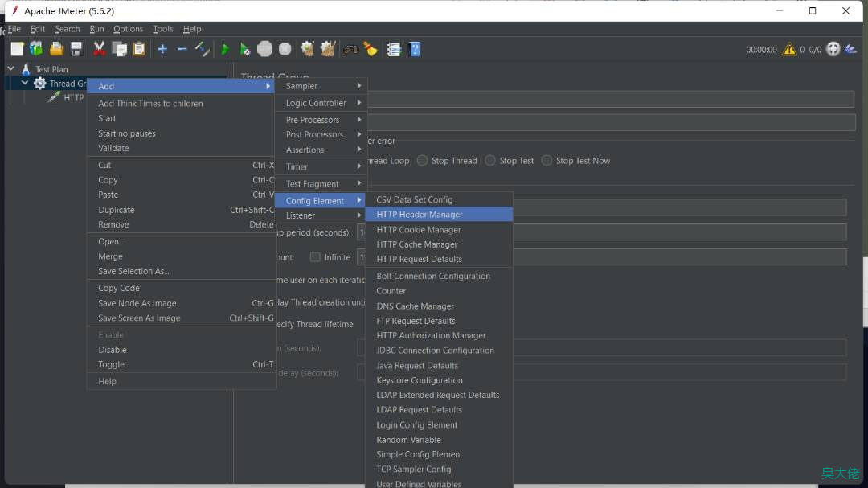Viewport: 868px width, 488px height.
Task: Click the Number of Threads input field
Action: [x=680, y=207]
